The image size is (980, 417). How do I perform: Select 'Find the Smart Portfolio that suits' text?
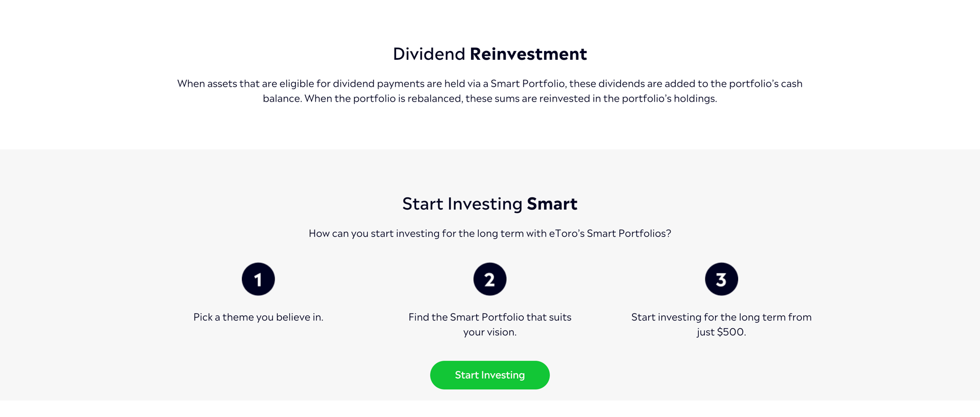pos(490,317)
